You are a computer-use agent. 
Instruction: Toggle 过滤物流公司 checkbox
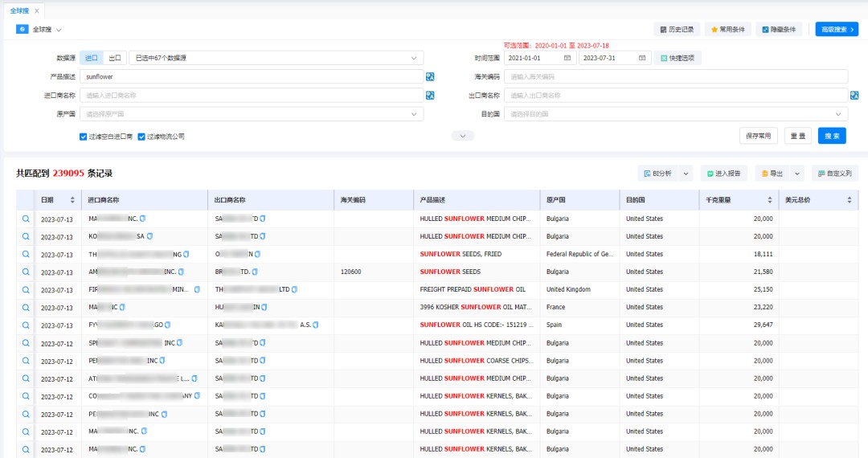coord(141,137)
